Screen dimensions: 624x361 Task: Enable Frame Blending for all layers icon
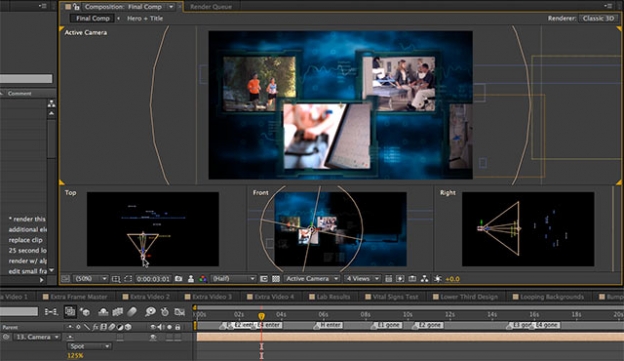pyautogui.click(x=117, y=312)
